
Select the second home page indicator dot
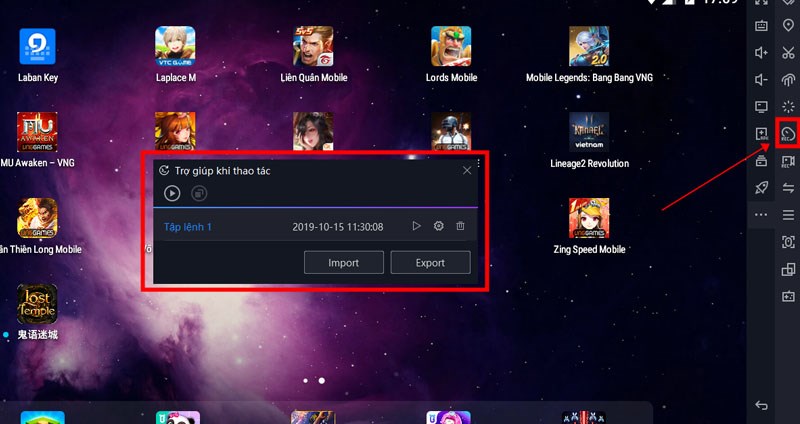click(322, 381)
